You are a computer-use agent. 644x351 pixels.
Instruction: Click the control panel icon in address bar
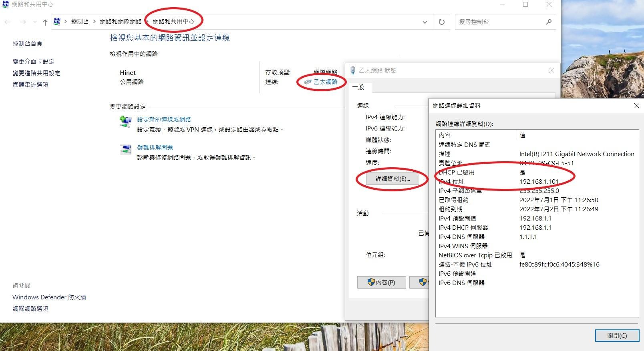pyautogui.click(x=57, y=22)
